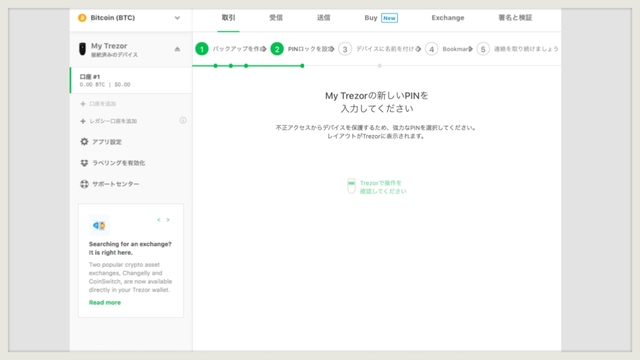Viewport: 640px width, 360px height.
Task: Select account 口座 #1
Action: pyautogui.click(x=131, y=80)
